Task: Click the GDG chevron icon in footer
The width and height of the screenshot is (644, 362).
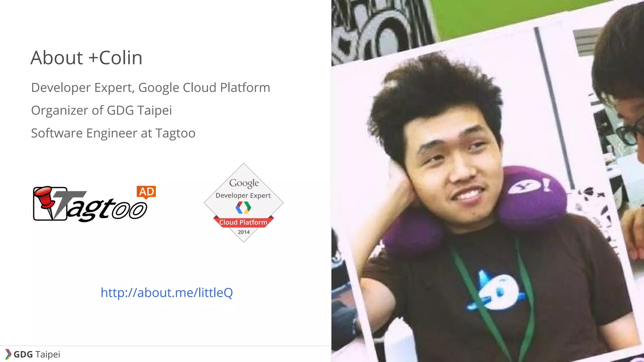Action: [8, 354]
